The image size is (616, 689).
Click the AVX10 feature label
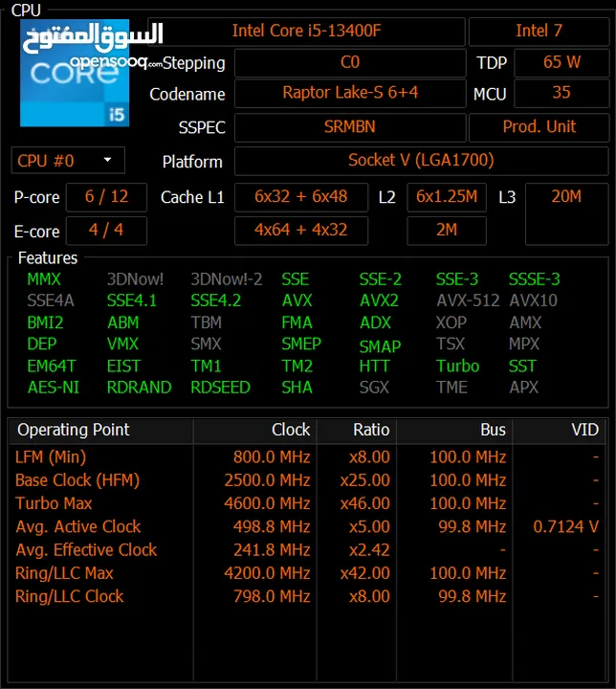click(x=534, y=301)
